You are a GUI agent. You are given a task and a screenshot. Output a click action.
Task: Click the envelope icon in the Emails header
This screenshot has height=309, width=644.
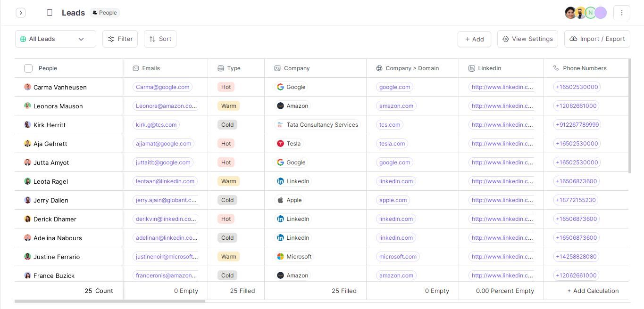[135, 68]
